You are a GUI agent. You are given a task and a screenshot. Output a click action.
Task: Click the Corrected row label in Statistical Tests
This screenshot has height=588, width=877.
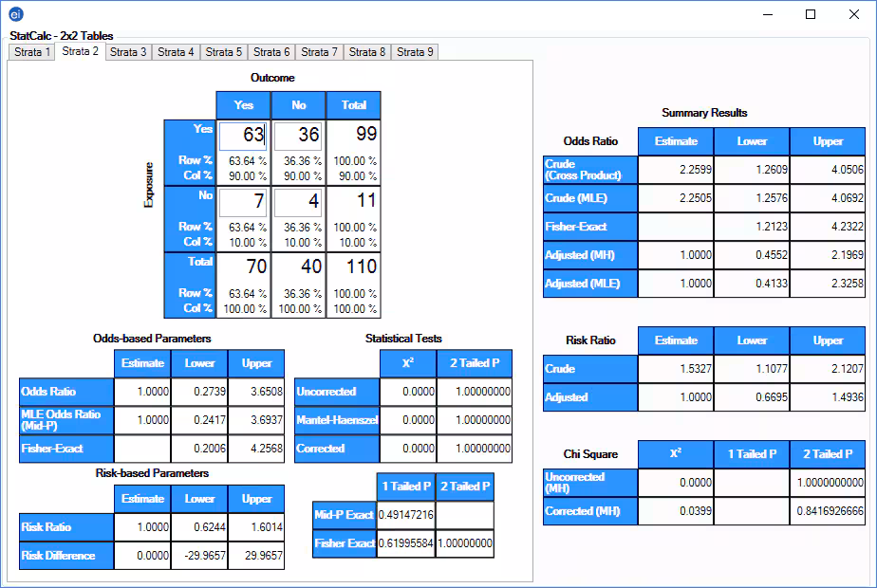click(337, 449)
